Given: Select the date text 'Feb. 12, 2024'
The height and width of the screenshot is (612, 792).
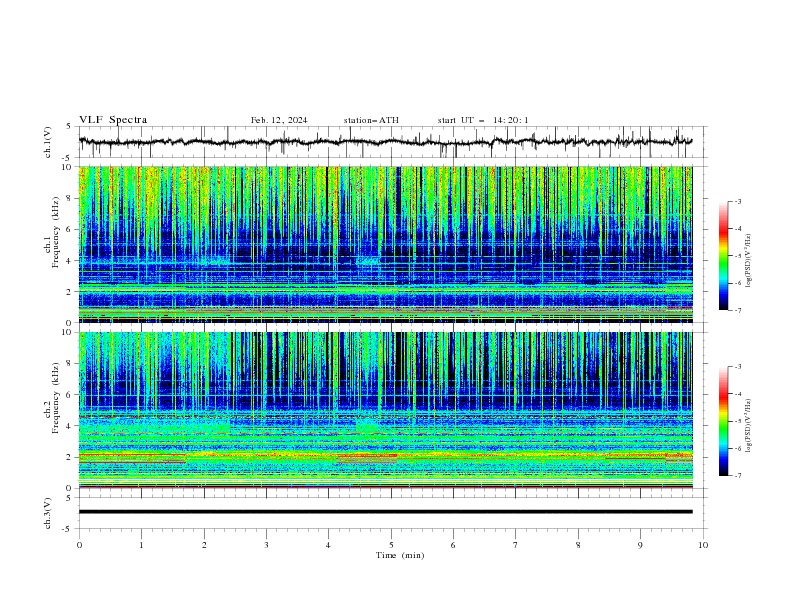Looking at the screenshot, I should click(279, 120).
